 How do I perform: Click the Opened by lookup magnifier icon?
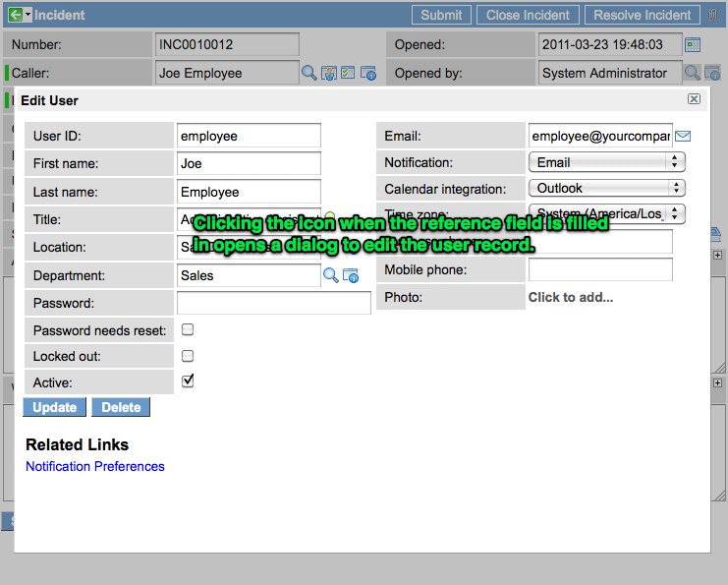coord(692,73)
